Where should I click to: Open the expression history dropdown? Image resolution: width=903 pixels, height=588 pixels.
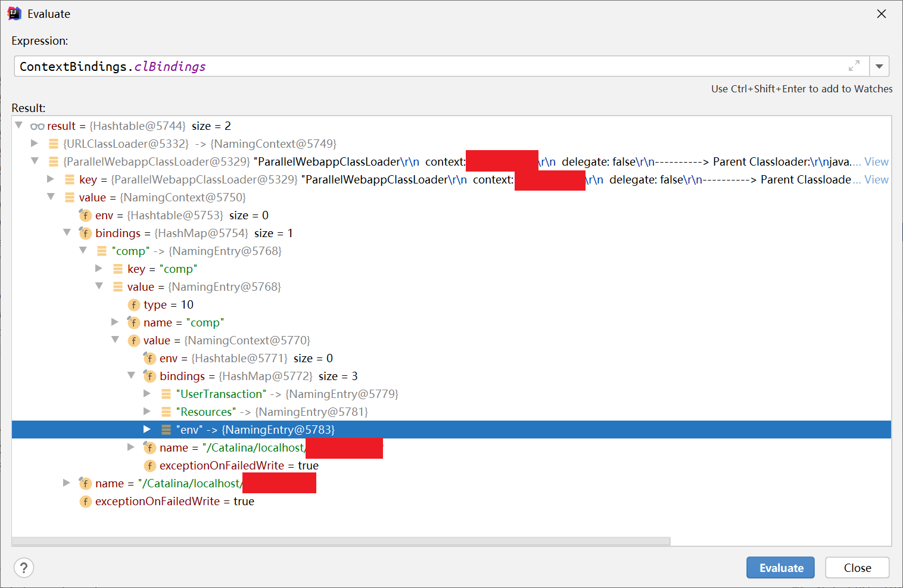coord(879,66)
